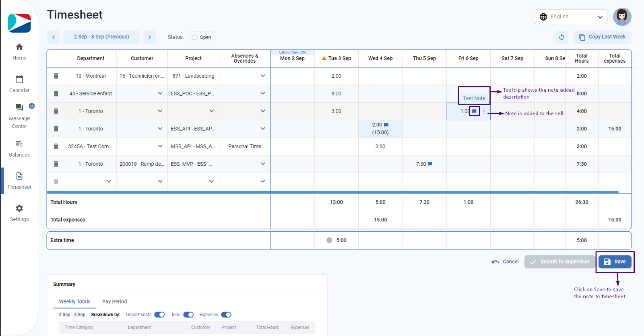
Task: Delete the 10 - Montreal row
Action: [x=56, y=76]
